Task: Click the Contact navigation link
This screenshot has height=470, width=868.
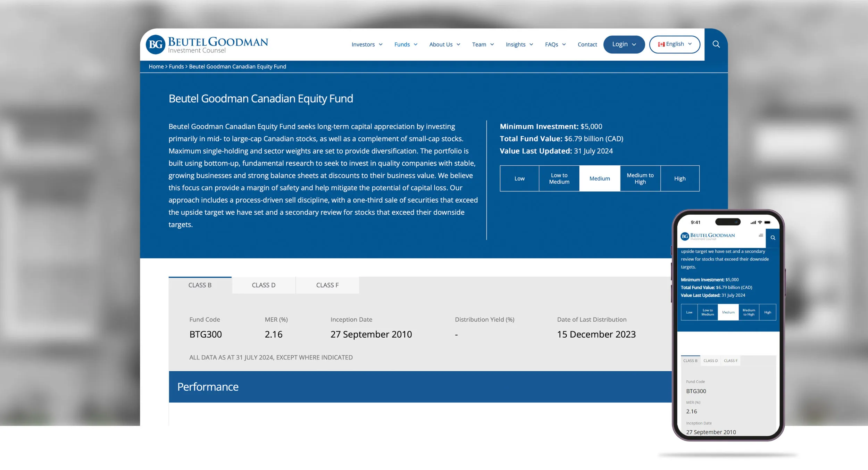Action: pos(587,44)
